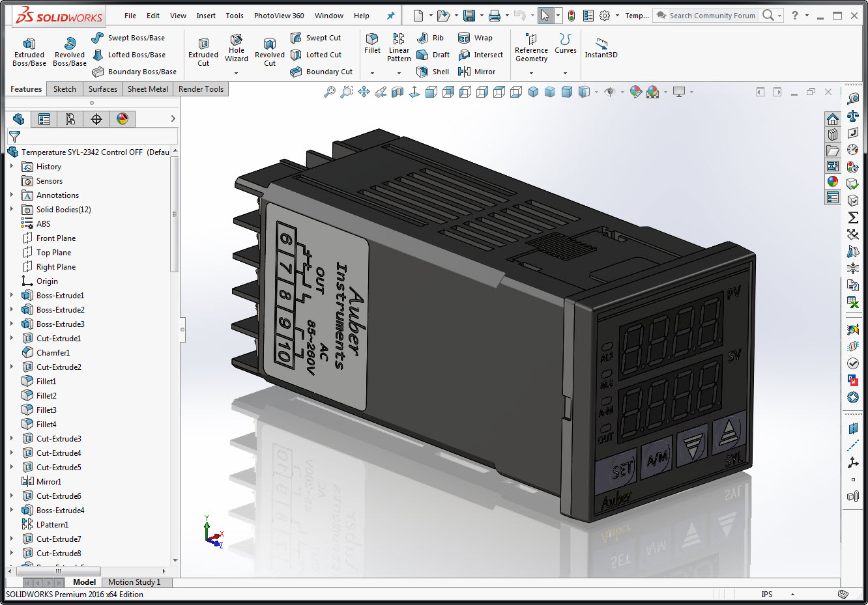This screenshot has height=605, width=868.
Task: Open the ConfigurationManager tab icon
Action: [x=70, y=119]
